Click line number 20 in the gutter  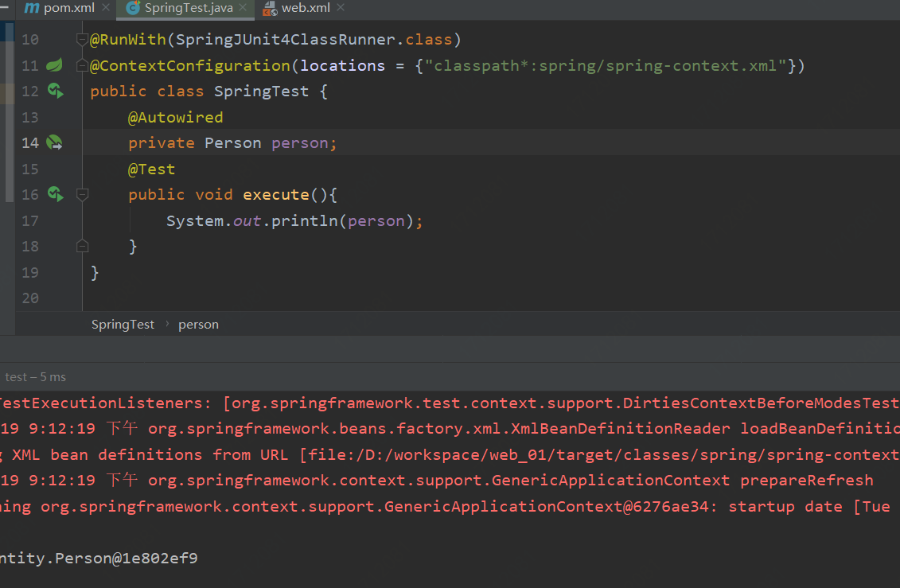(30, 298)
